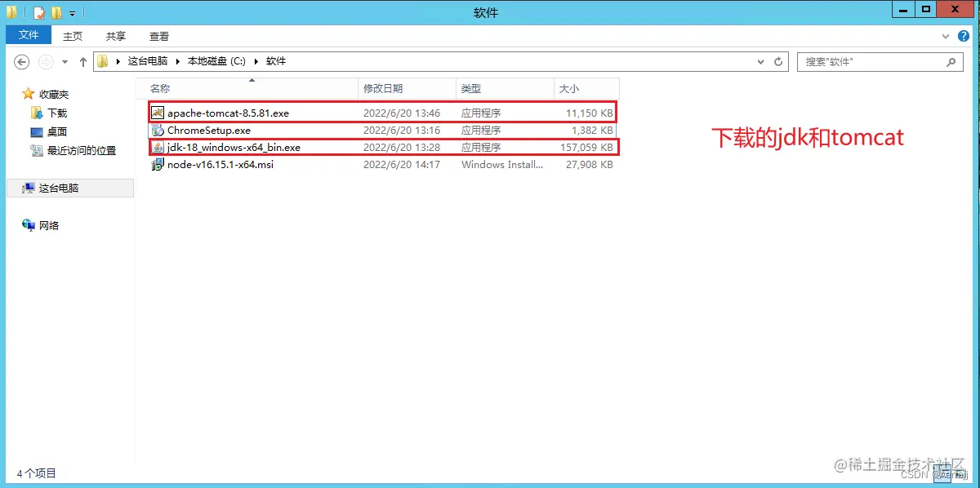Switch to the 查看 ribbon tab

[159, 36]
